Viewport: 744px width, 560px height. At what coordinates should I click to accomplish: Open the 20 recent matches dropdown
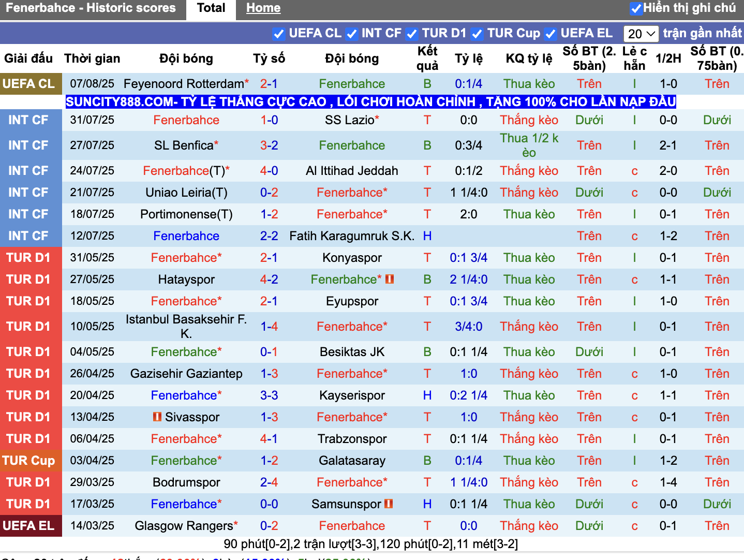pyautogui.click(x=641, y=34)
